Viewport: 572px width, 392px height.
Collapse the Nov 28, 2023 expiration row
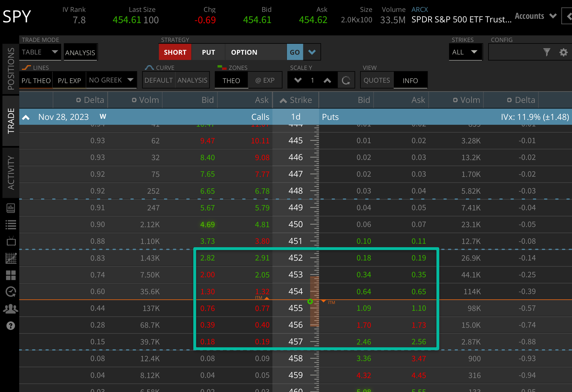point(26,117)
